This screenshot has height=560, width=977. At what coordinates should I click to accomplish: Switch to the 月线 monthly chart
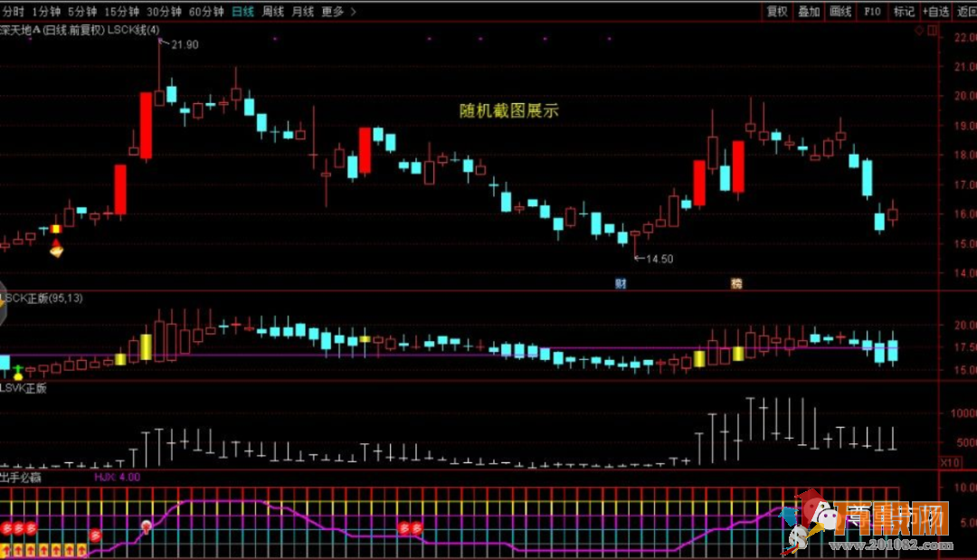[303, 11]
